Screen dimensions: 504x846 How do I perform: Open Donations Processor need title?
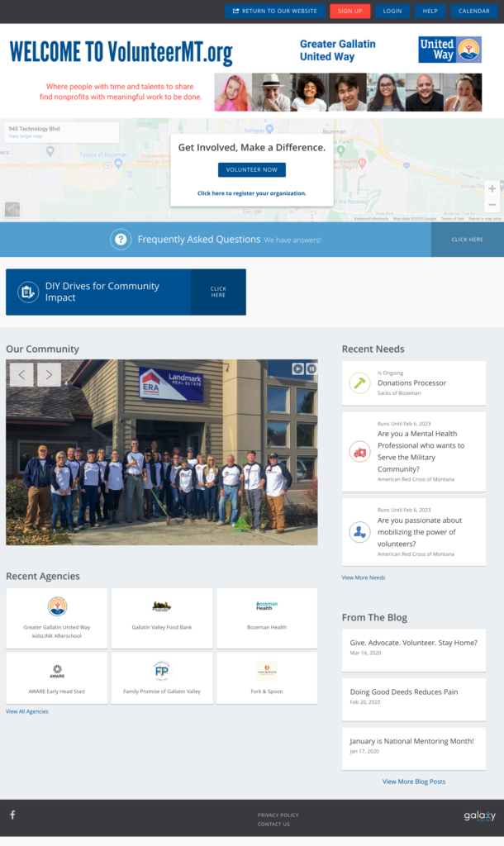411,383
